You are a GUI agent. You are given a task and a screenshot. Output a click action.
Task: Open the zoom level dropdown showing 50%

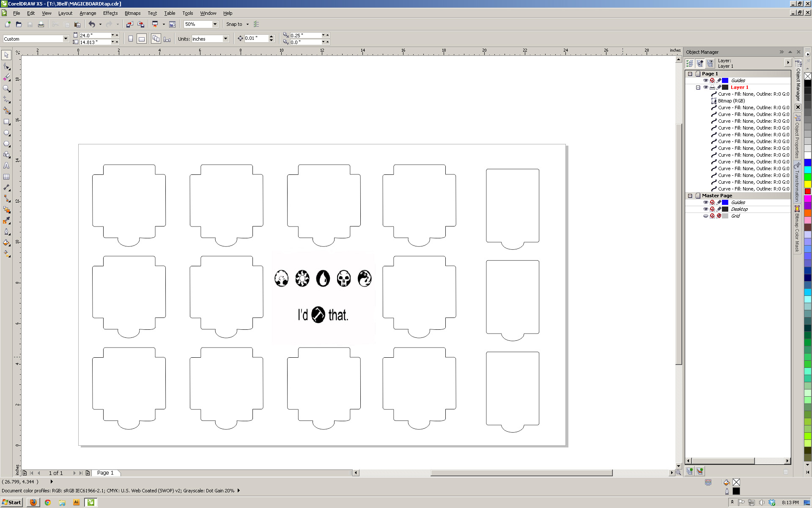215,24
